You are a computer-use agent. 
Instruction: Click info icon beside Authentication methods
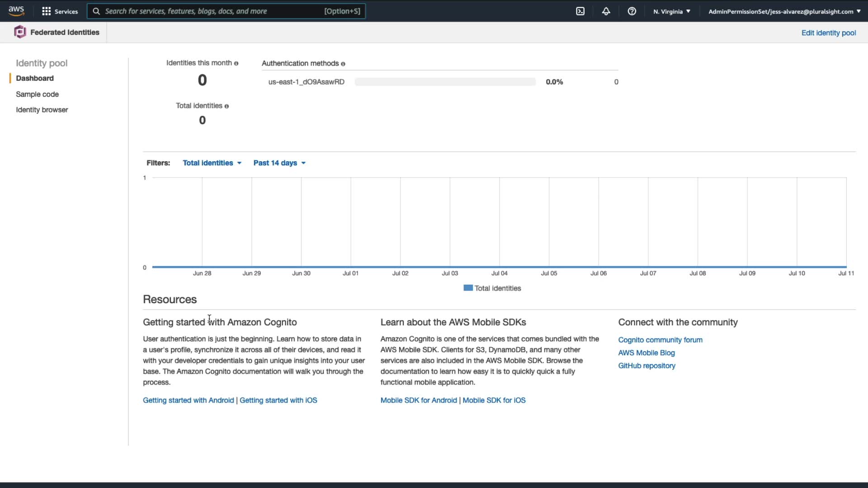(343, 64)
